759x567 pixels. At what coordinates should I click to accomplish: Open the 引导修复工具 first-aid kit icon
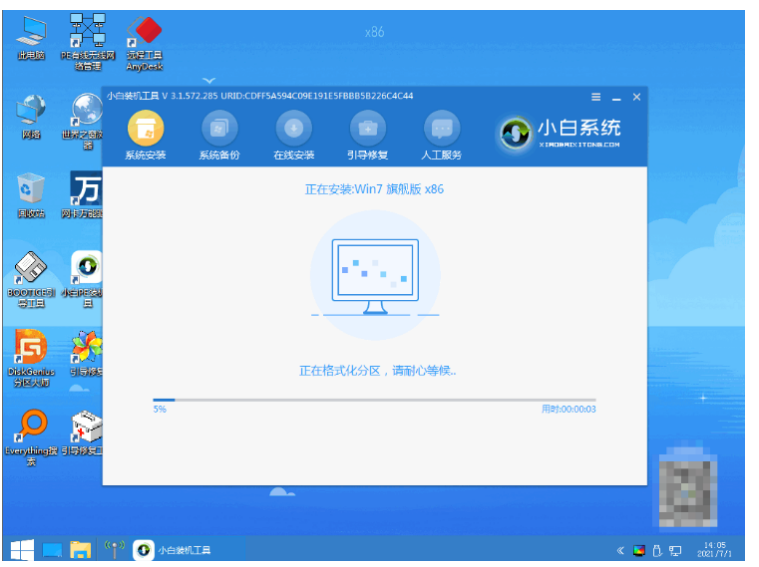(84, 433)
